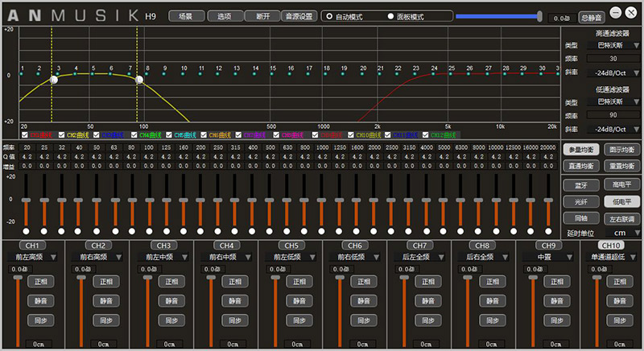644x351 pixels.
Task: Open the 音源设置 audio source settings menu
Action: [299, 16]
